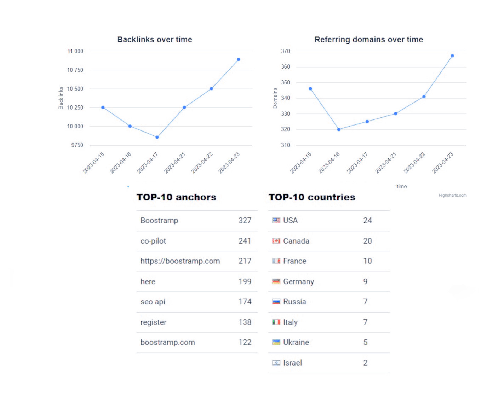
Task: Click the Canada flag icon
Action: [x=276, y=241]
